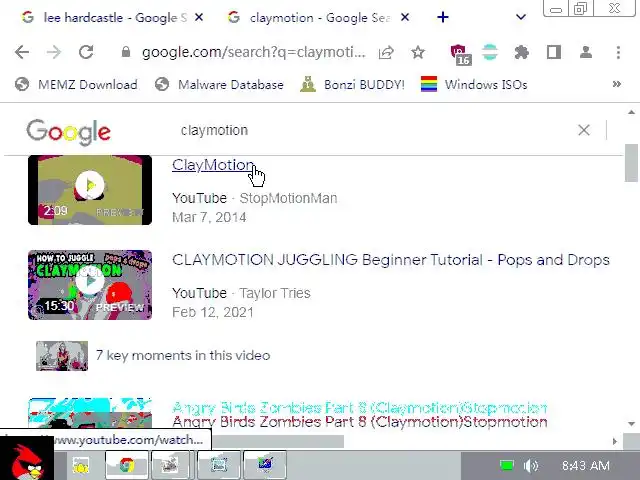Click the green network tray icon
The image size is (640, 480).
[507, 465]
